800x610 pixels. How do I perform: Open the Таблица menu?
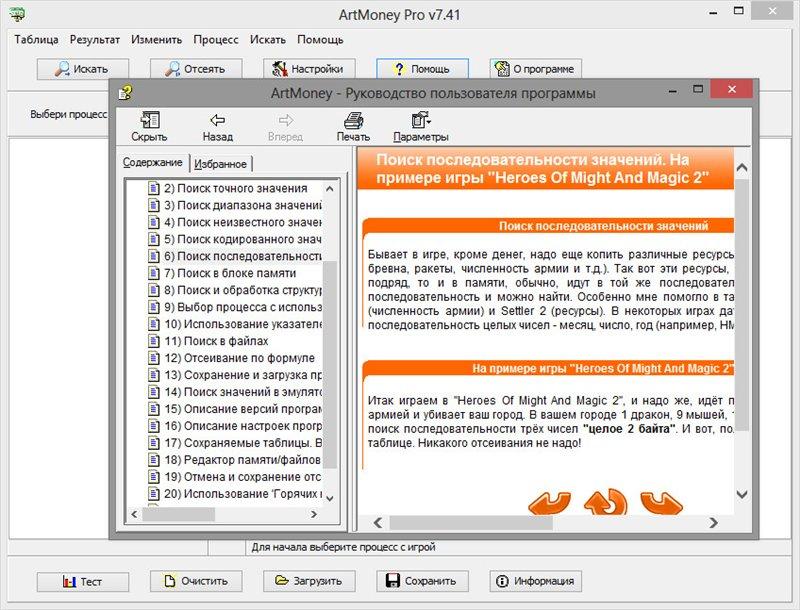36,40
